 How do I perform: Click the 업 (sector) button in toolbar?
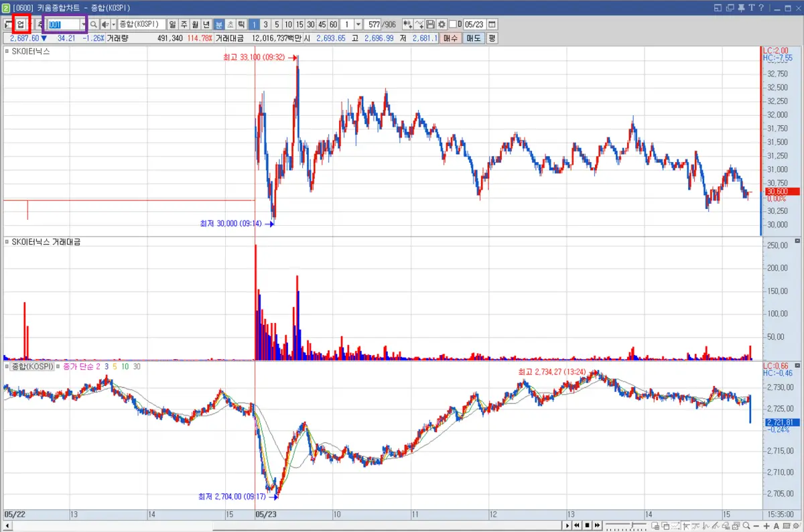pyautogui.click(x=21, y=24)
